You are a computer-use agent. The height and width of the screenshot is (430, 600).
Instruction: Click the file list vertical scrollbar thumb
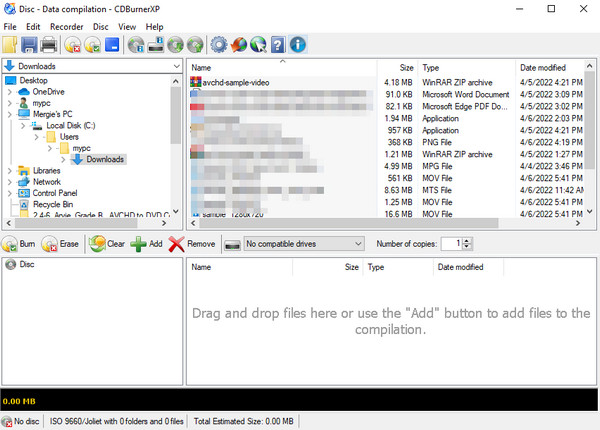pyautogui.click(x=590, y=121)
